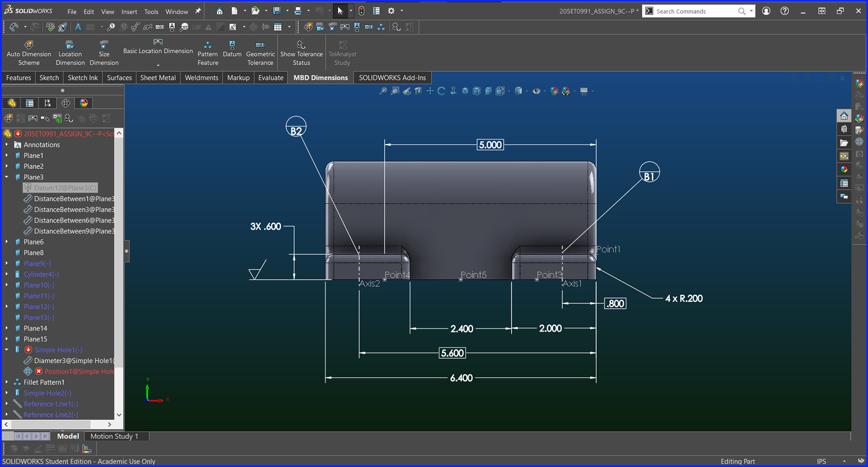Open the Insert menu

point(129,12)
